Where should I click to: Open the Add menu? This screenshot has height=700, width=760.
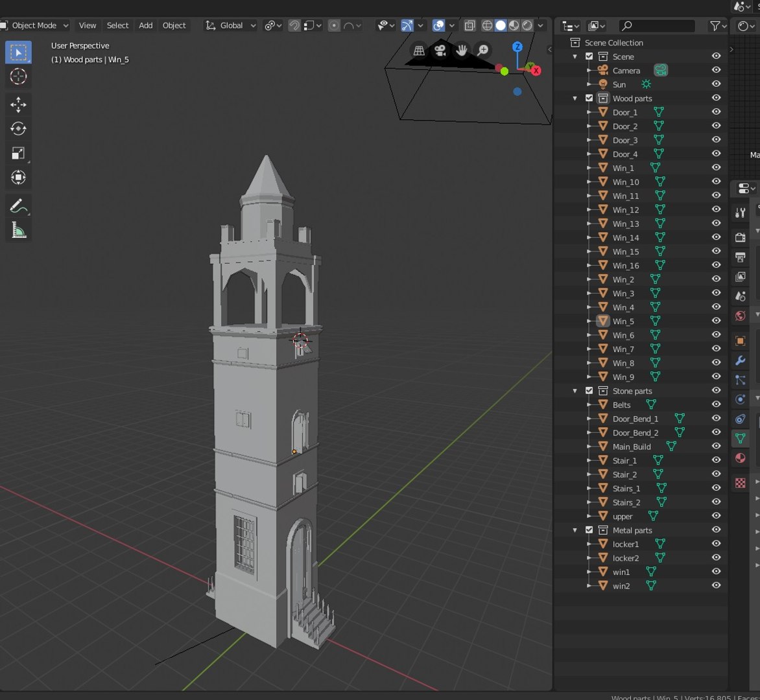[145, 25]
